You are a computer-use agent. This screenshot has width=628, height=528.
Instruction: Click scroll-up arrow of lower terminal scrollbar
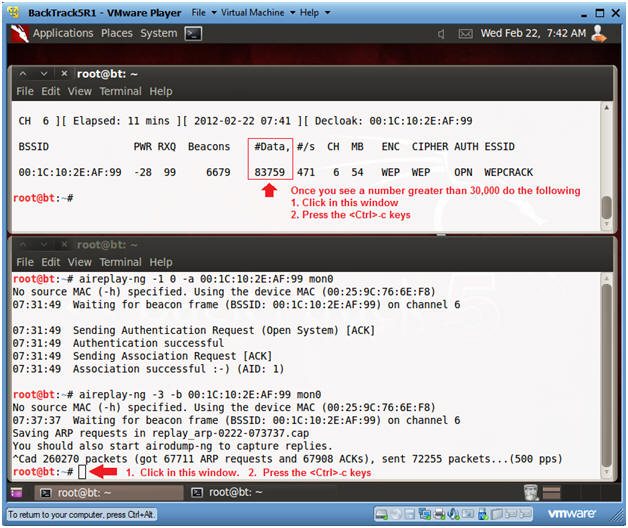(606, 278)
